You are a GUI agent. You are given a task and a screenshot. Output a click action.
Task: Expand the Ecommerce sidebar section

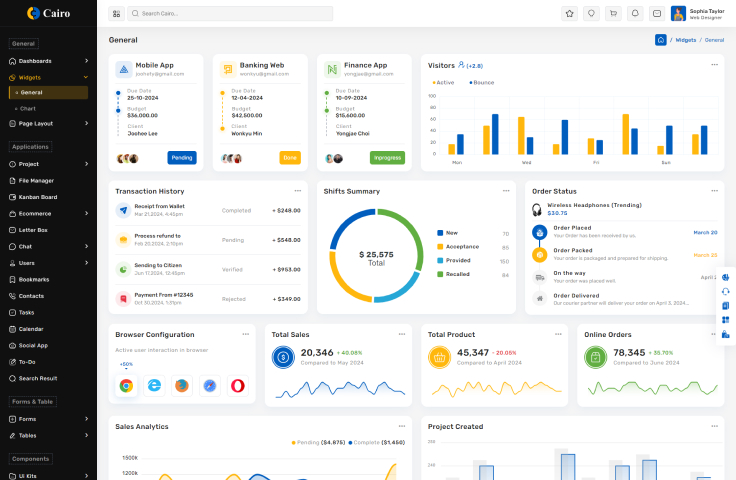pos(48,213)
